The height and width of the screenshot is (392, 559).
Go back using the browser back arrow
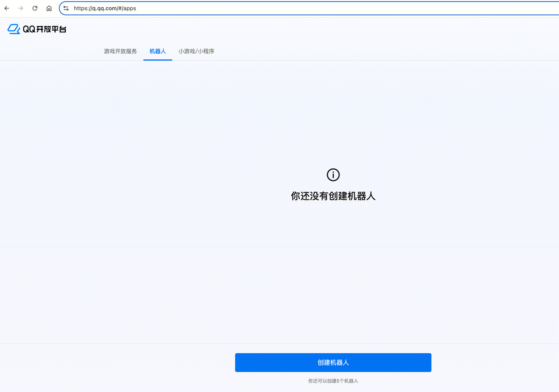click(7, 8)
